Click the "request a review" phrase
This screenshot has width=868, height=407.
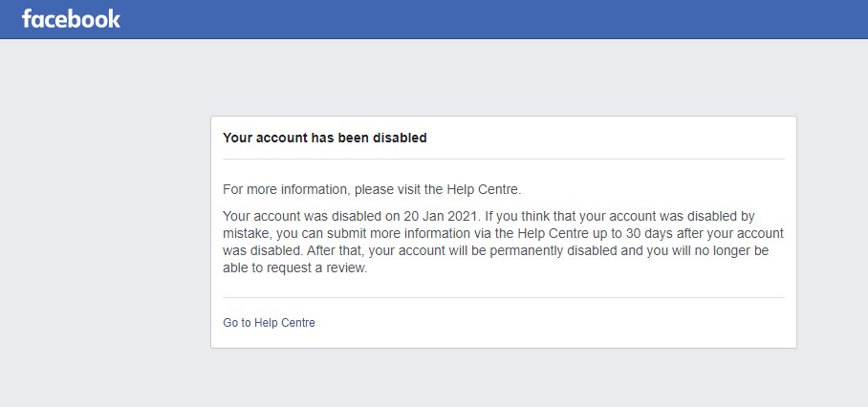[319, 268]
